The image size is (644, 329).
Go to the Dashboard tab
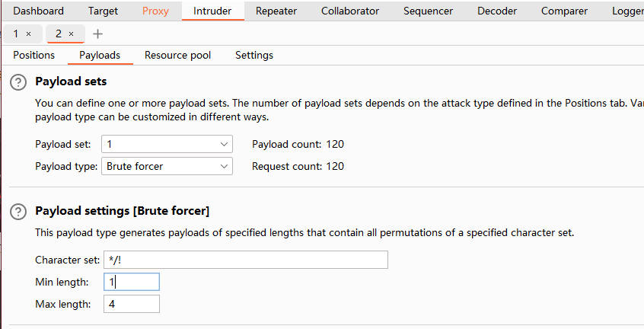pos(39,11)
